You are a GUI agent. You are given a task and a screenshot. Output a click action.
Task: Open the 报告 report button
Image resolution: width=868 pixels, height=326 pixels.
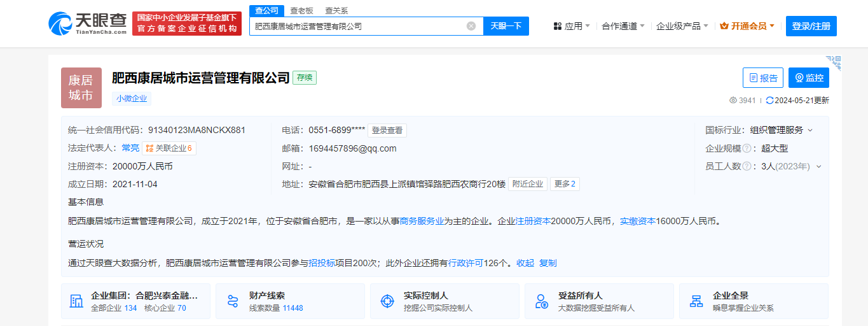[x=763, y=78]
